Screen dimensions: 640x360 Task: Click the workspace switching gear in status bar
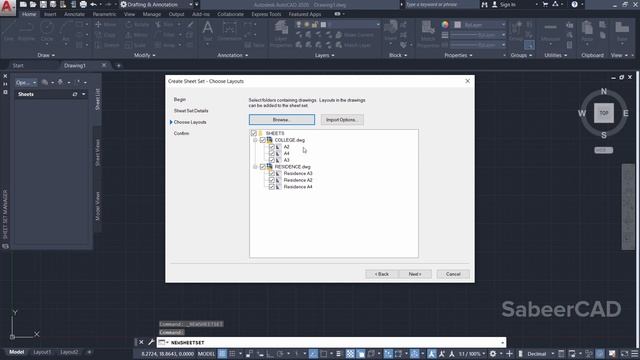point(493,353)
